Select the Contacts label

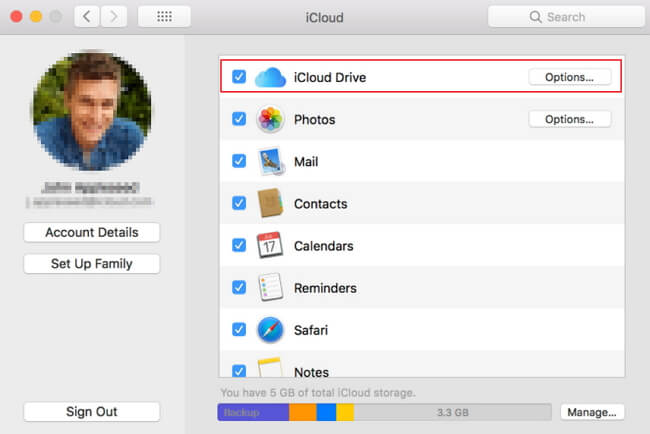coord(320,204)
